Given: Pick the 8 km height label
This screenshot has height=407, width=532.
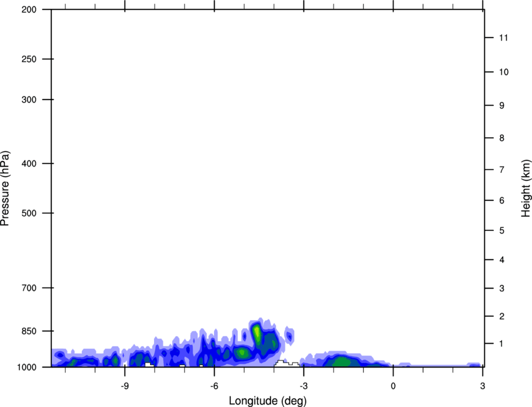Looking at the screenshot, I should (x=502, y=138).
